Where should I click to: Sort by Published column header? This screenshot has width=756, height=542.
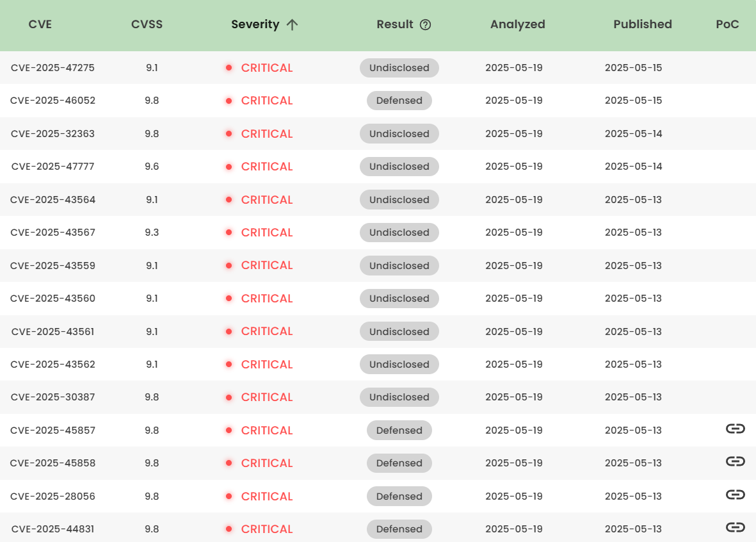coord(642,24)
